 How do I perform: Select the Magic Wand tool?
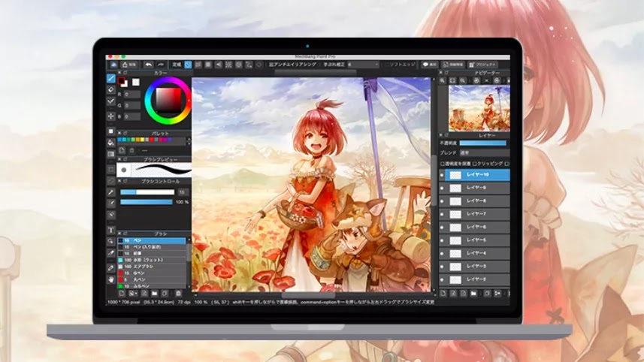click(x=111, y=192)
